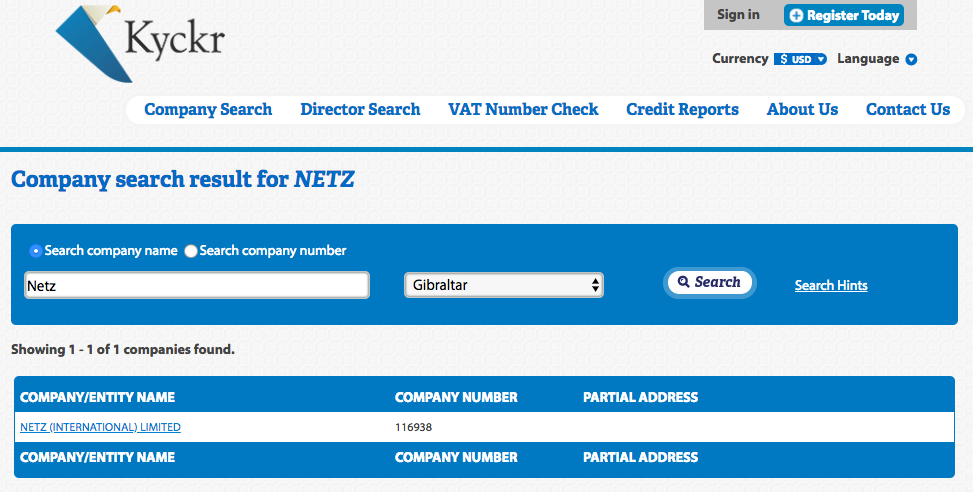Click the top COMPANY/ENTITY NAME column header
Viewport: 973px width, 492px height.
pyautogui.click(x=97, y=397)
